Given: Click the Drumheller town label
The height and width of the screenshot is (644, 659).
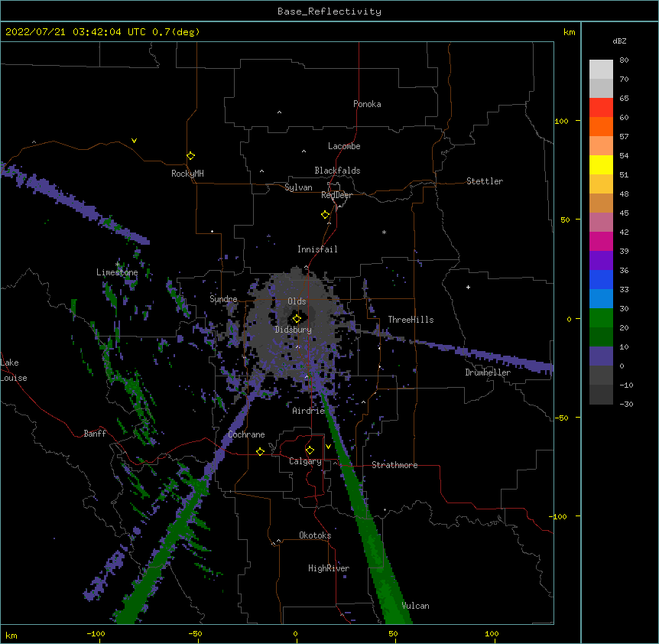Looking at the screenshot, I should pyautogui.click(x=488, y=372).
